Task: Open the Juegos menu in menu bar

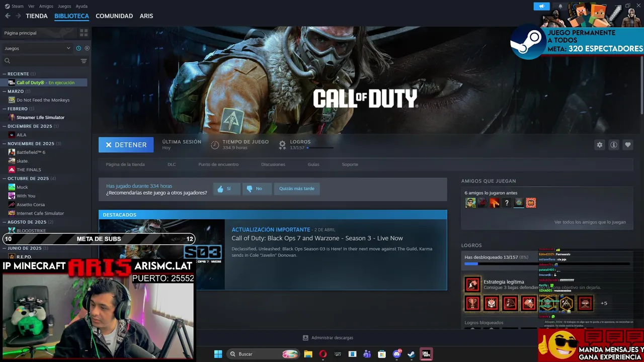Action: 64,6
